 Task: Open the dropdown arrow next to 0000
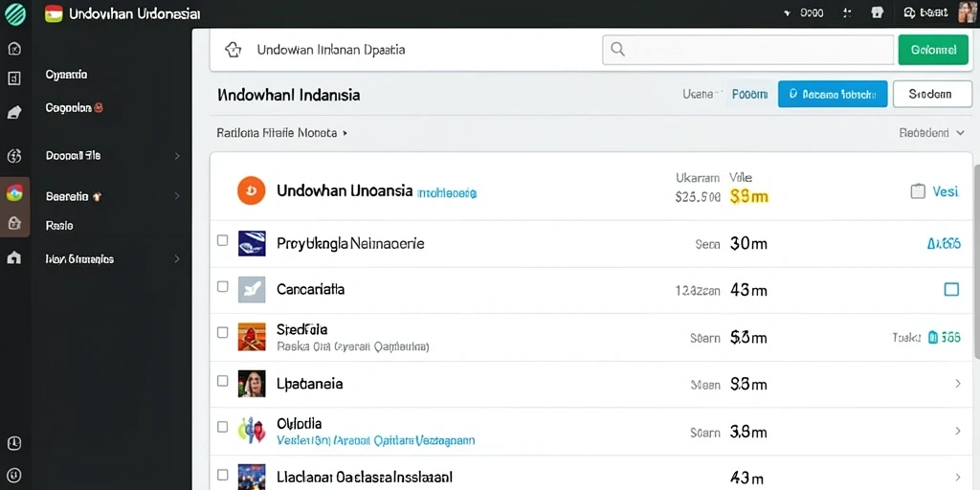(787, 13)
